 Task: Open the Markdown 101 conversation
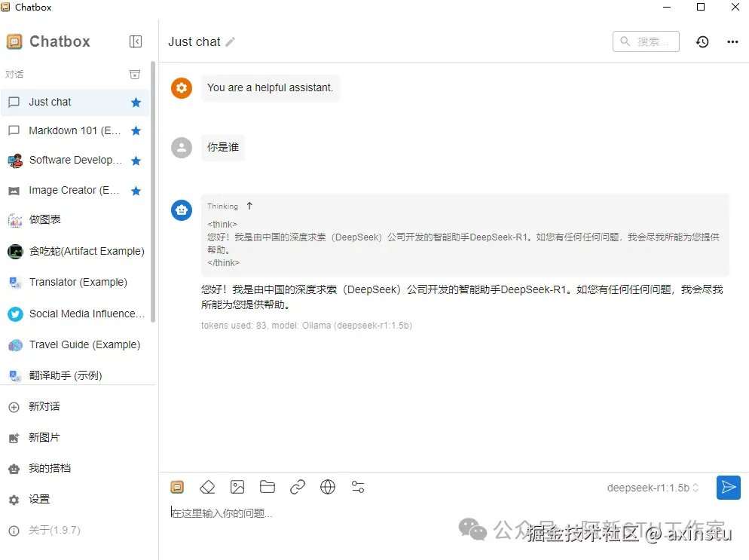(75, 130)
